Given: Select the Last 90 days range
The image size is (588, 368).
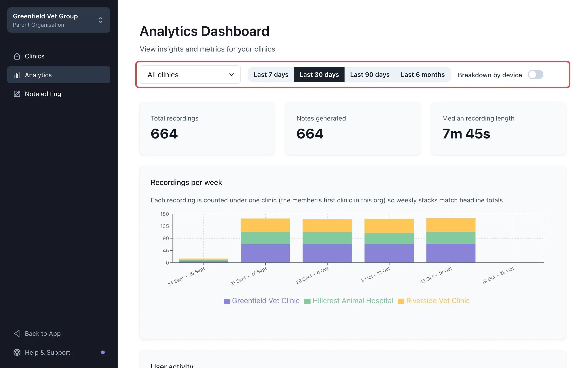Looking at the screenshot, I should (x=370, y=75).
